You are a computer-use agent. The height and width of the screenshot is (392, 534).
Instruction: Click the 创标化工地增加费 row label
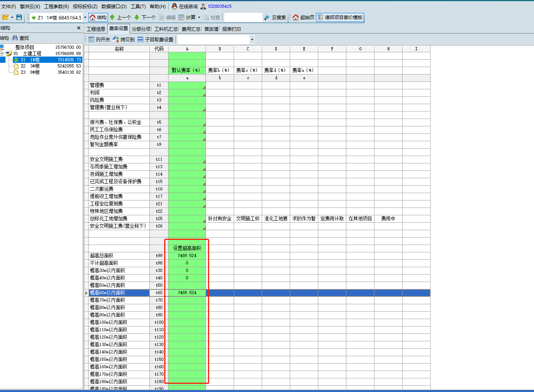[108, 218]
